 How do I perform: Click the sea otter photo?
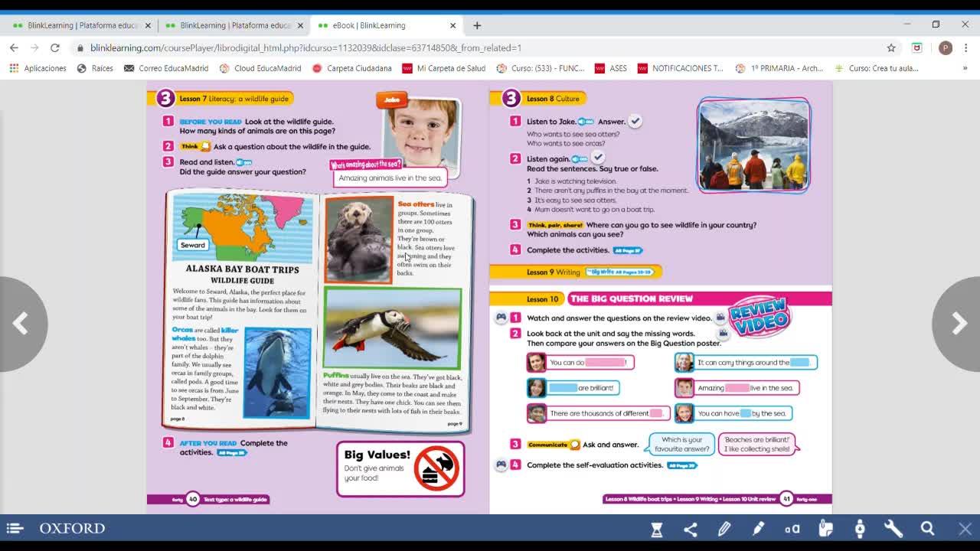pyautogui.click(x=359, y=240)
